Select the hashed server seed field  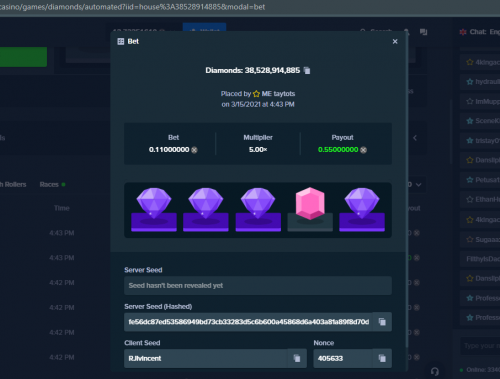tap(248, 322)
